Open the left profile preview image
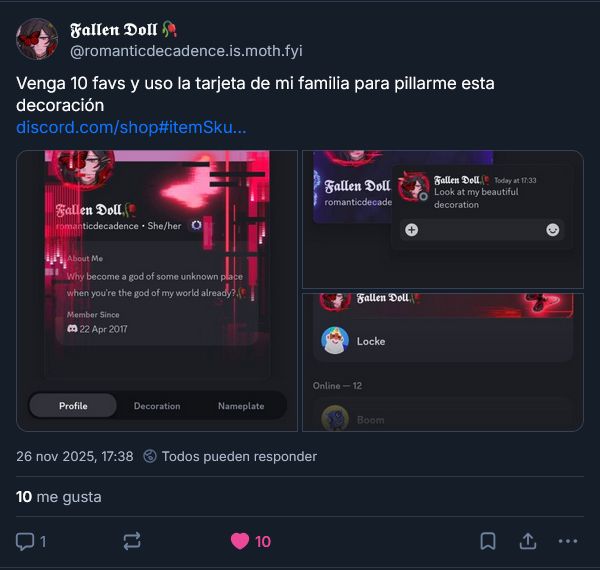600x570 pixels. [x=157, y=291]
